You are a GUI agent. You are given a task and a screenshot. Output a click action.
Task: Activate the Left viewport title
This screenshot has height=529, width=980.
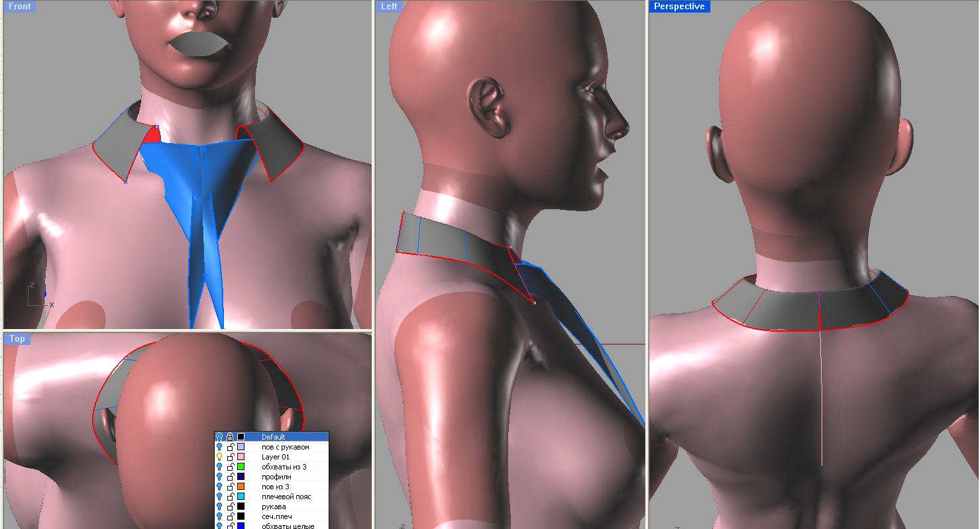(x=389, y=6)
